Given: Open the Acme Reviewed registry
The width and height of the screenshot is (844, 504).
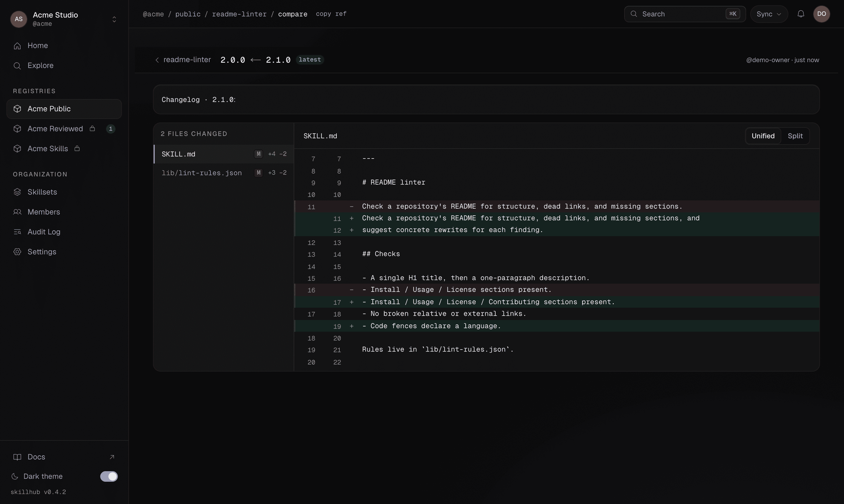Looking at the screenshot, I should (x=64, y=129).
